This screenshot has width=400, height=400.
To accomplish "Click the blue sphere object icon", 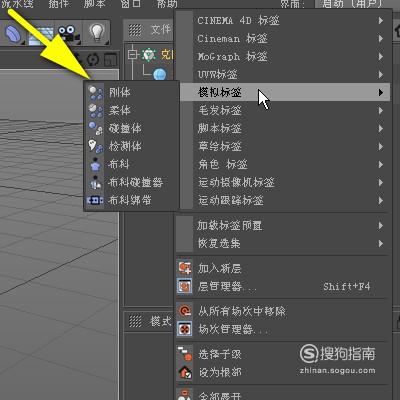I will pos(160,74).
